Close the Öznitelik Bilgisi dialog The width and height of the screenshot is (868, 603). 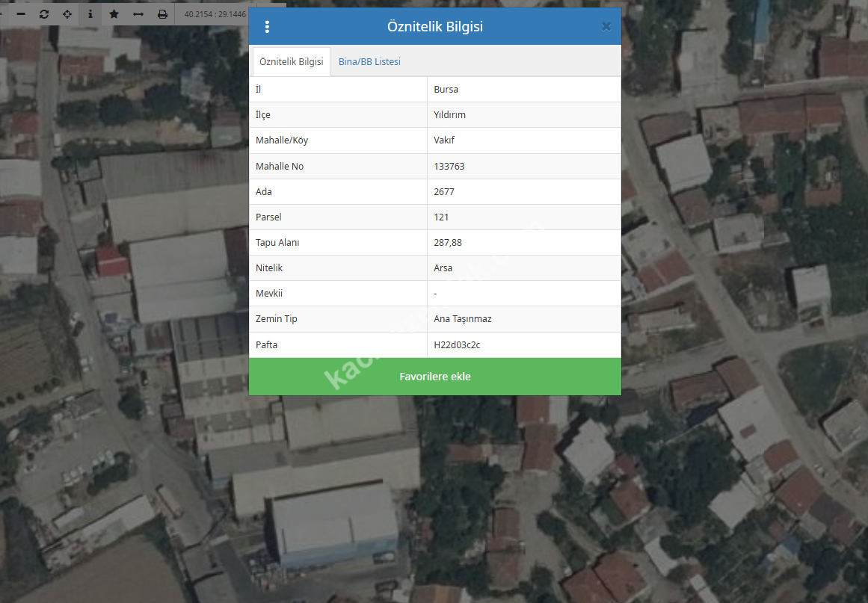click(x=606, y=27)
